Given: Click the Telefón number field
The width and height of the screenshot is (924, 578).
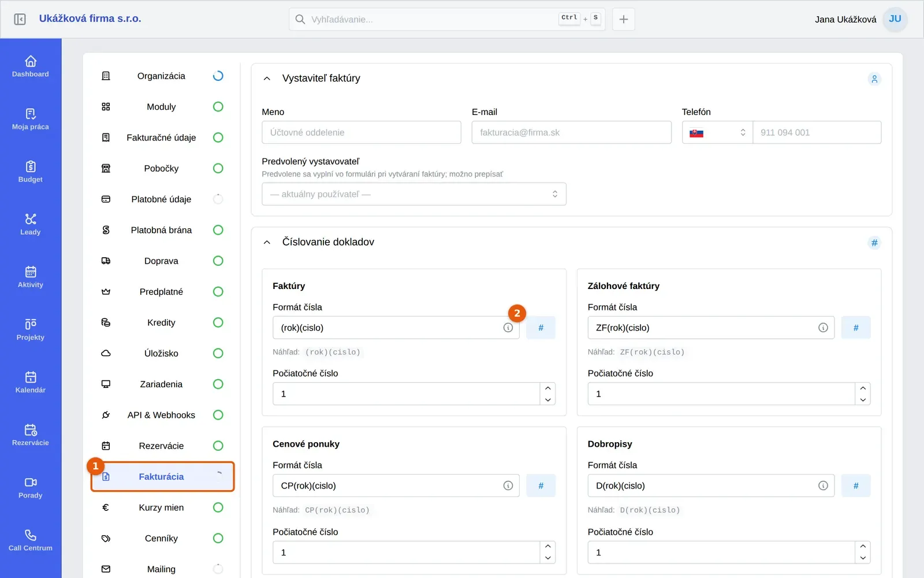Looking at the screenshot, I should [817, 132].
